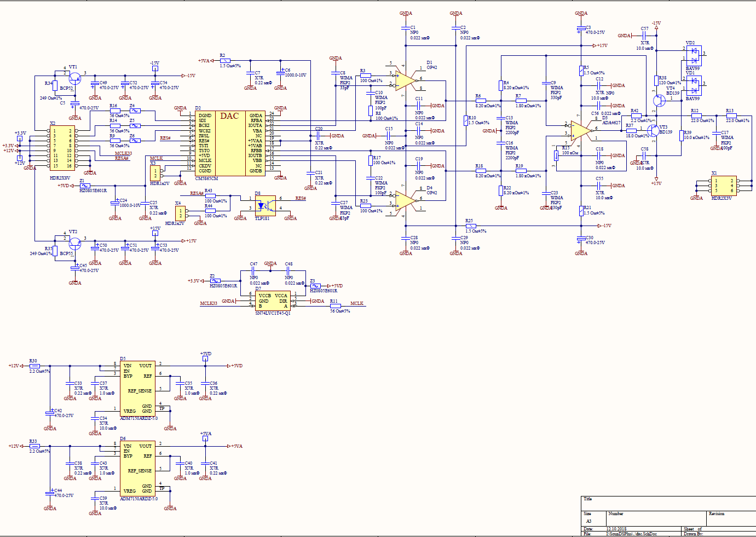Click the 'RESA#' label left of R43
The image size is (756, 537).
(x=197, y=193)
